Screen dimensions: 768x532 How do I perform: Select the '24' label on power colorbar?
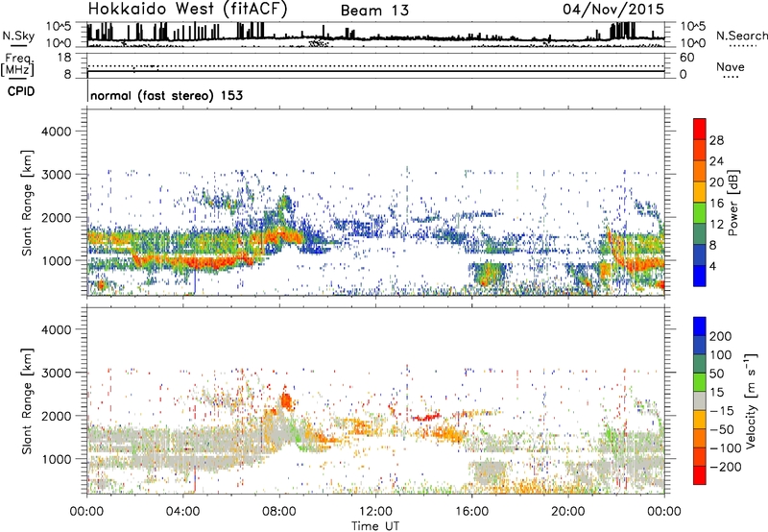point(716,161)
